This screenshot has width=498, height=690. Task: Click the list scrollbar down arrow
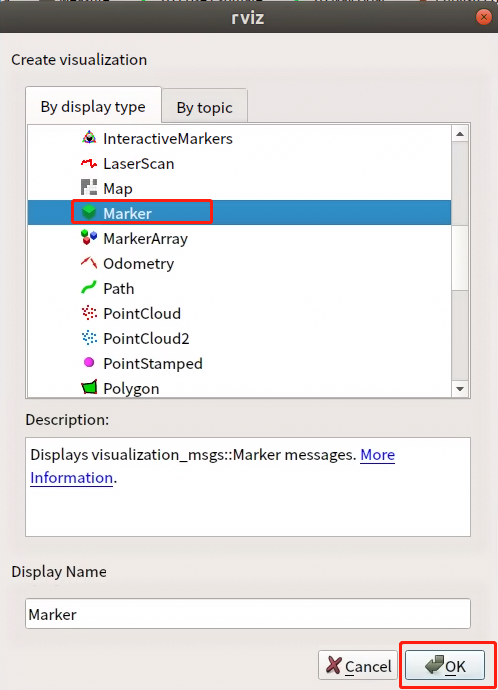(x=460, y=389)
